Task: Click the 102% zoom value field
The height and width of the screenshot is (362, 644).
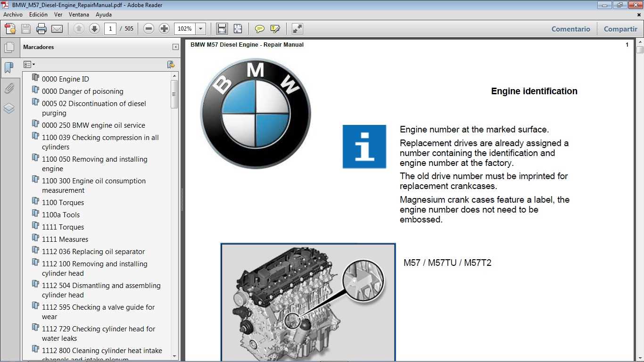Action: (x=185, y=29)
